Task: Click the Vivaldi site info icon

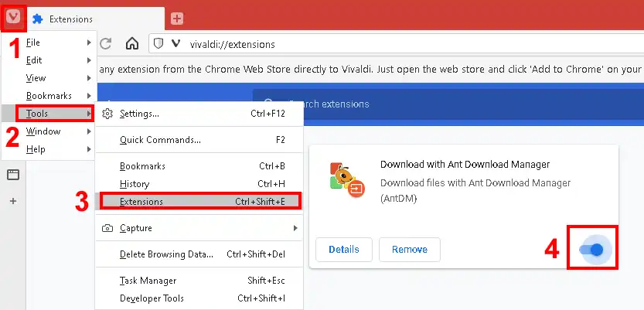Action: point(175,44)
